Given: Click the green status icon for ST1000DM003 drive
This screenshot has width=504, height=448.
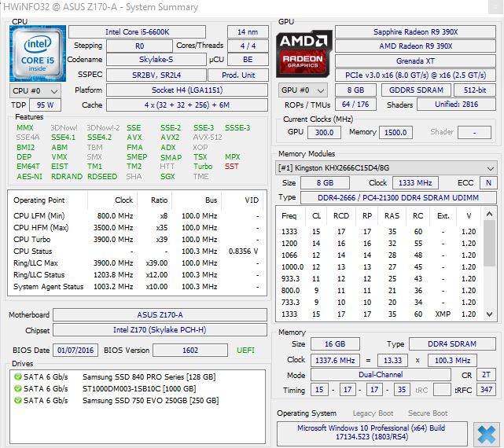Looking at the screenshot, I should 18,388.
